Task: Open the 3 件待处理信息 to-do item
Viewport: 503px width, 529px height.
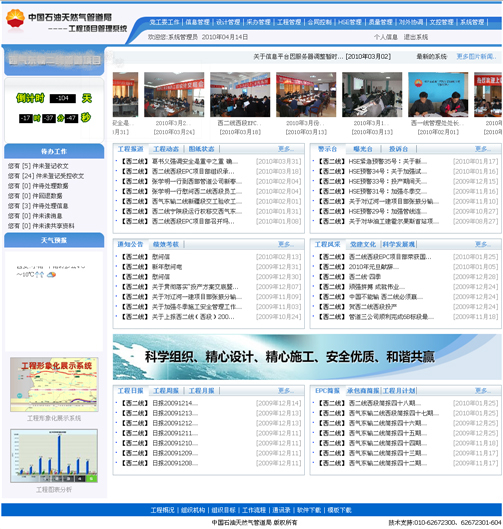Action: (38, 206)
